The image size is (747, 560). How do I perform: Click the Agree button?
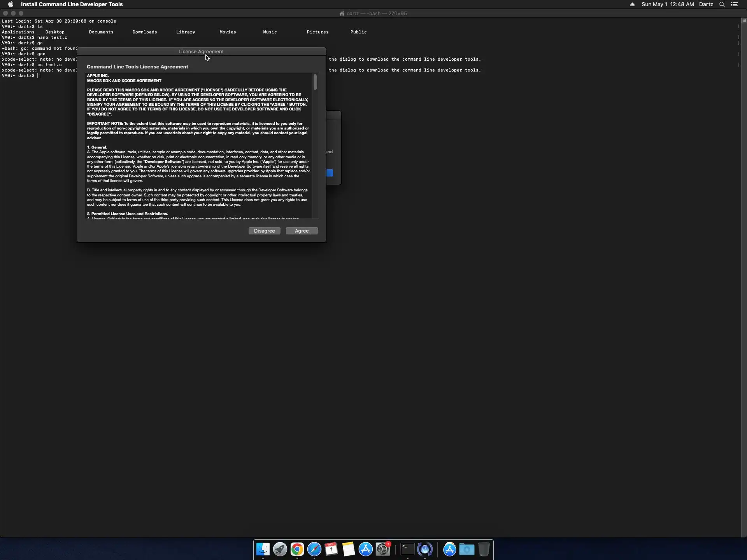point(302,231)
